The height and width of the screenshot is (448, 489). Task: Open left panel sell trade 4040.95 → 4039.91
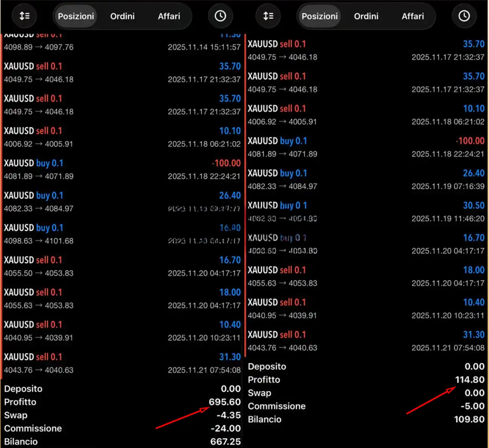tap(122, 331)
